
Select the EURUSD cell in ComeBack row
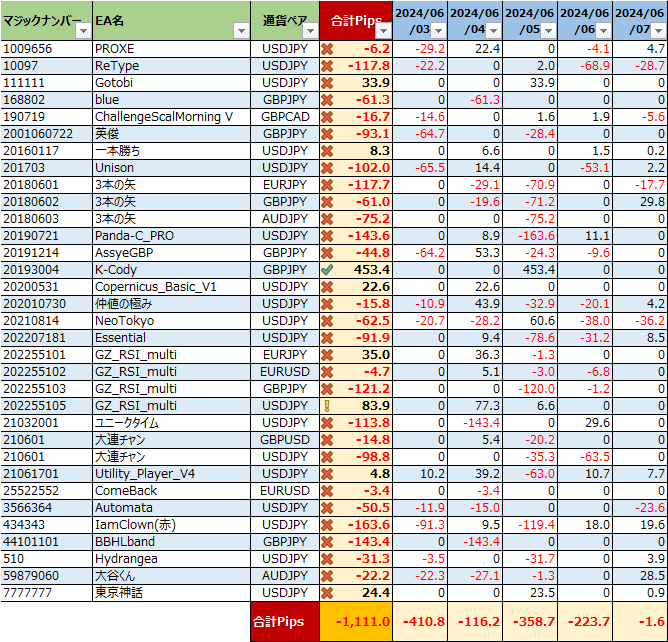click(x=285, y=491)
